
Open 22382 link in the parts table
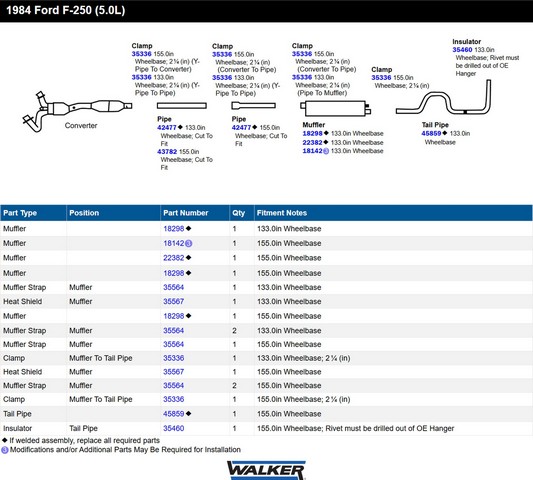174,258
